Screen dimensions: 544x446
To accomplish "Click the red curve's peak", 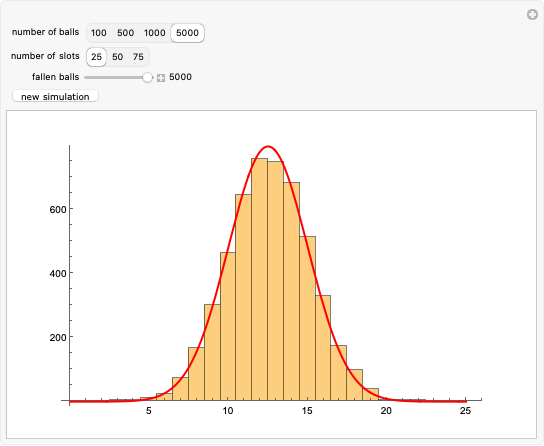I will pos(268,146).
